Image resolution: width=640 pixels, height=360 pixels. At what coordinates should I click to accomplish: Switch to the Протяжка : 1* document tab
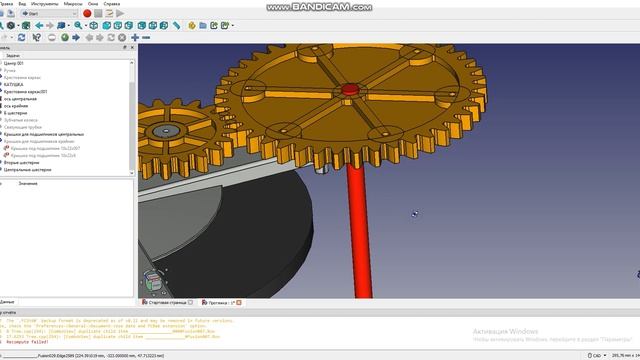click(221, 302)
